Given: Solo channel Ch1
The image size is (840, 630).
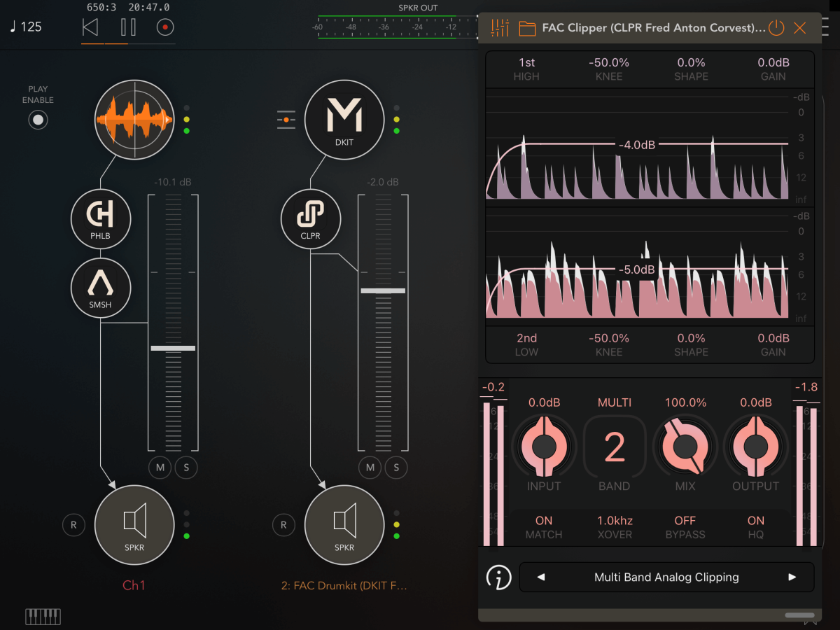Looking at the screenshot, I should 186,468.
